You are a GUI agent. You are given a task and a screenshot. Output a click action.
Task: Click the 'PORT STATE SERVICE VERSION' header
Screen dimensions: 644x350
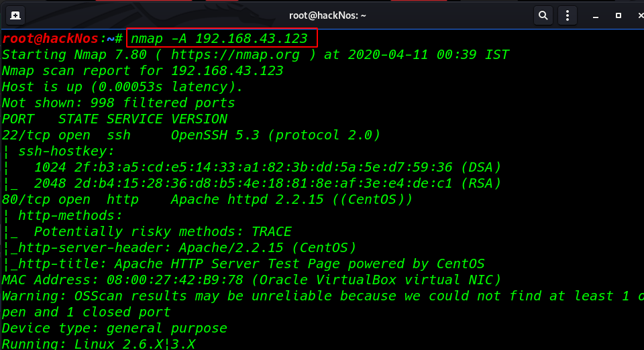click(x=115, y=119)
